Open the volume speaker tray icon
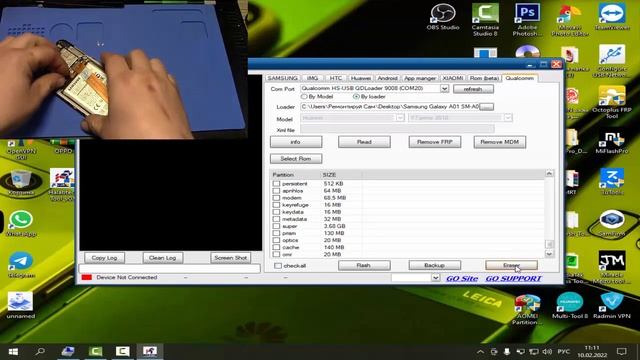Screen dimensions: 640x360 pos(547,351)
